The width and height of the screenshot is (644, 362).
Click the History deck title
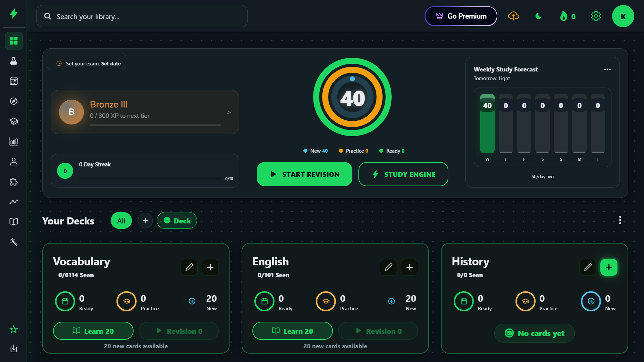click(470, 262)
